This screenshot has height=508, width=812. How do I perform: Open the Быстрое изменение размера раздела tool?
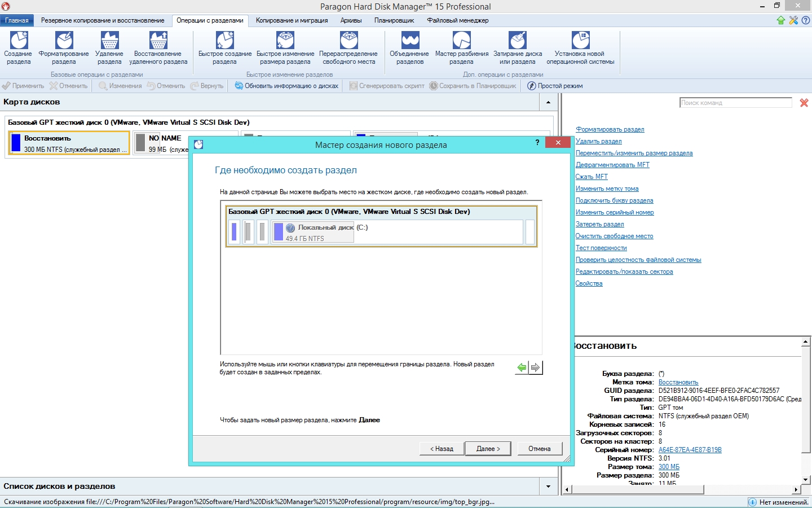(285, 49)
